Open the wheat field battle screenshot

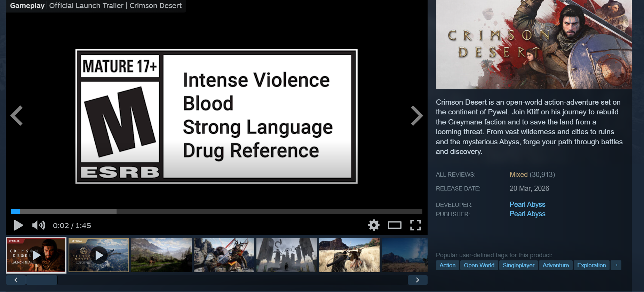pyautogui.click(x=349, y=255)
